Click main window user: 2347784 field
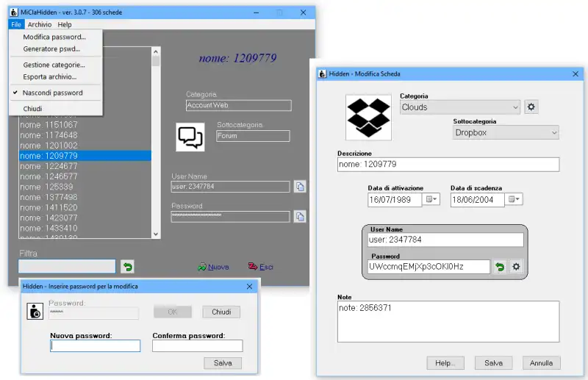 pyautogui.click(x=231, y=187)
